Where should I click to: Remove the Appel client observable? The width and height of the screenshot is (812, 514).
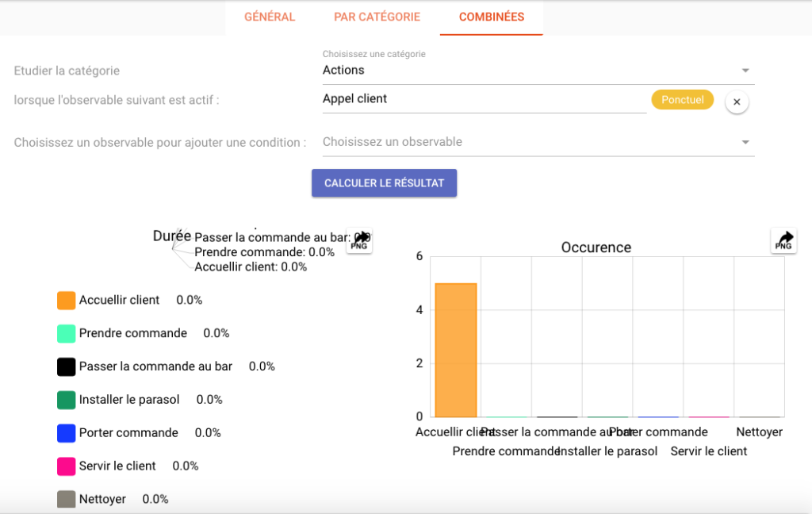click(736, 102)
